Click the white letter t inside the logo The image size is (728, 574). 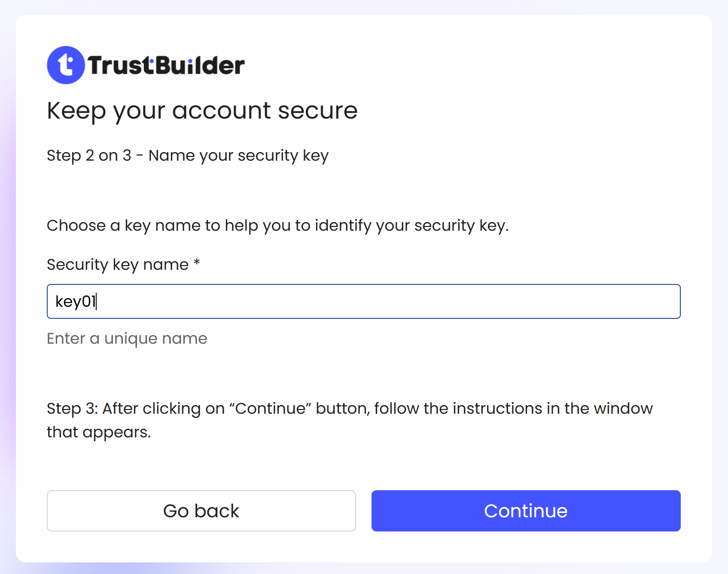point(65,65)
